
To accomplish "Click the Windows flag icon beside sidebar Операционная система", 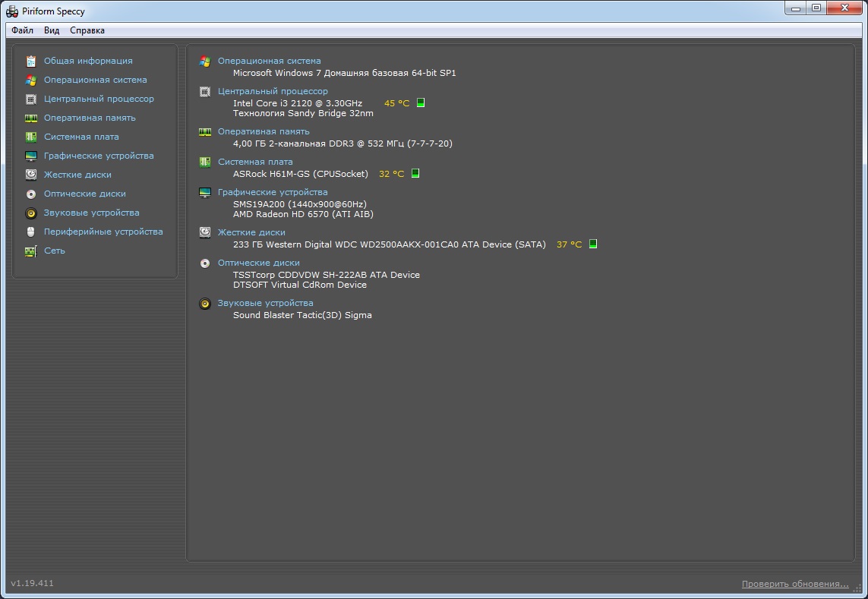I will pos(31,80).
